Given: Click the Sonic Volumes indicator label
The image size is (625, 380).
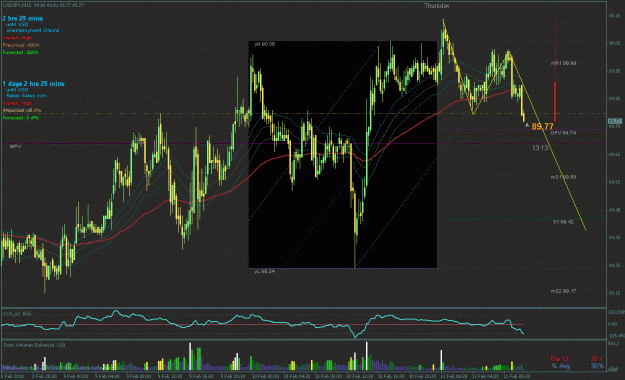Looking at the screenshot, I should [x=34, y=345].
